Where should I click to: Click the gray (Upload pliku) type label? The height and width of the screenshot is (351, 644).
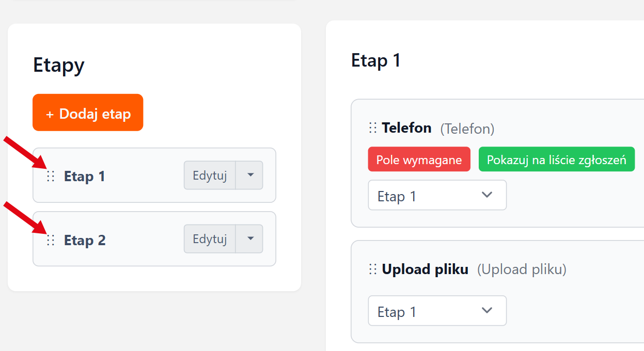tap(521, 269)
